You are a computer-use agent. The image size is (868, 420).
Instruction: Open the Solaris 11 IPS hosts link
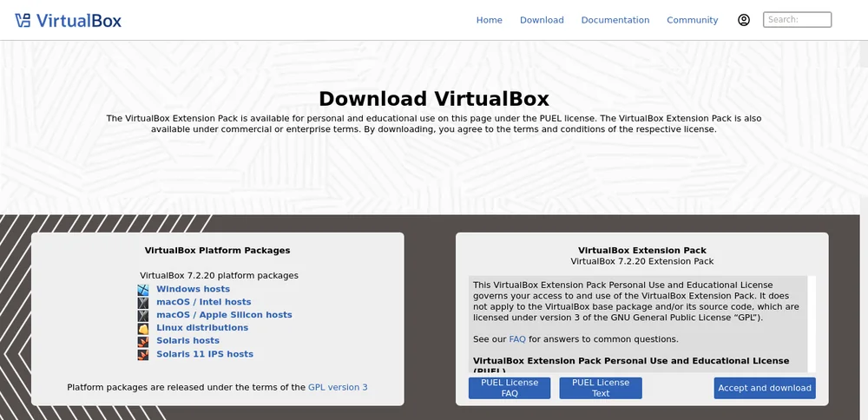coord(205,353)
